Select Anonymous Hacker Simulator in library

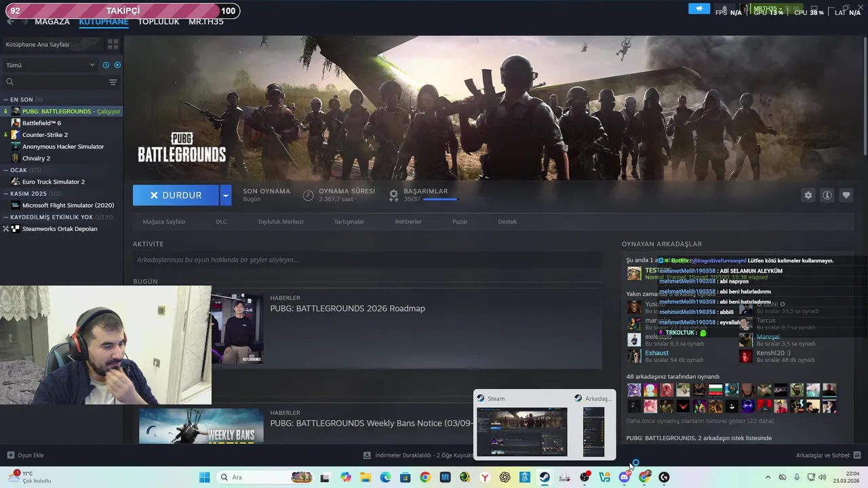(62, 146)
